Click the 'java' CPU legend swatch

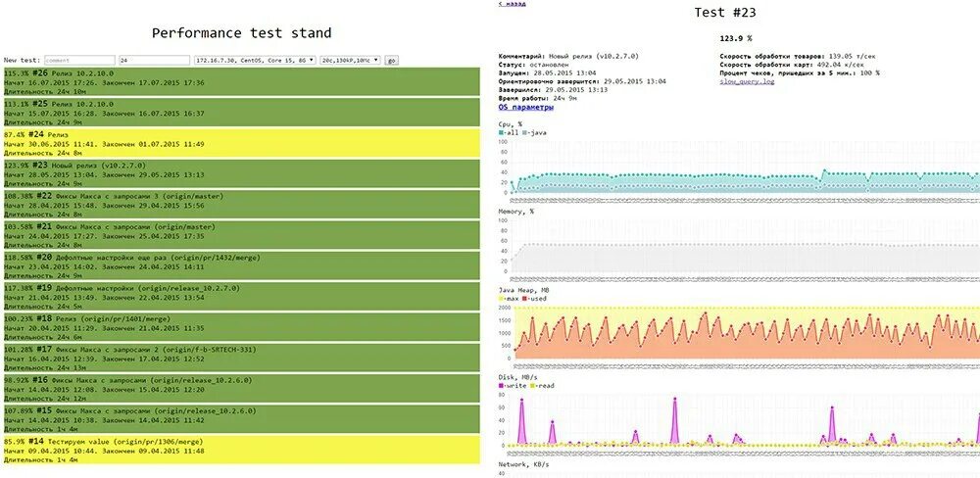(523, 132)
